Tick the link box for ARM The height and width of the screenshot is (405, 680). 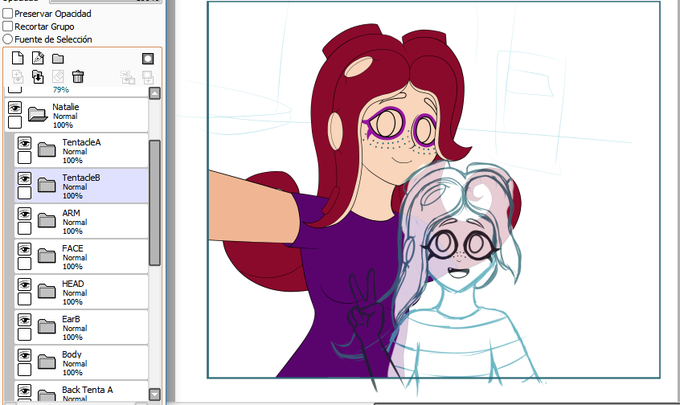point(24,228)
